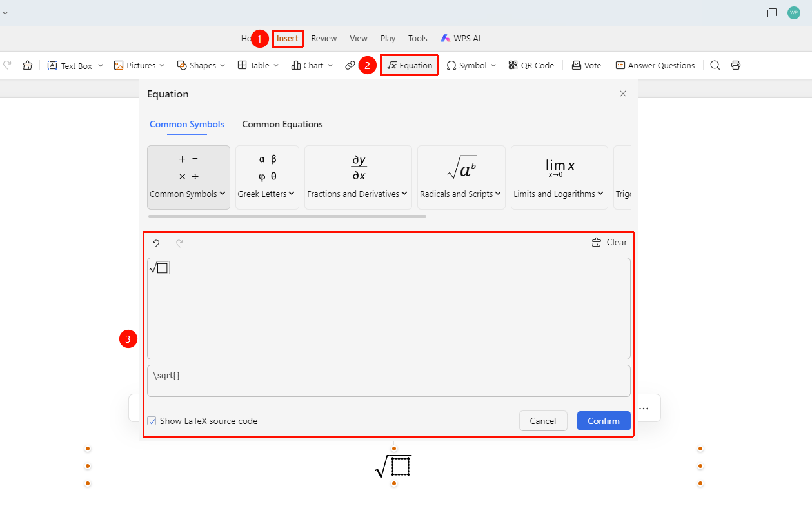Switch to the Review tab
The height and width of the screenshot is (506, 812).
[x=324, y=39]
